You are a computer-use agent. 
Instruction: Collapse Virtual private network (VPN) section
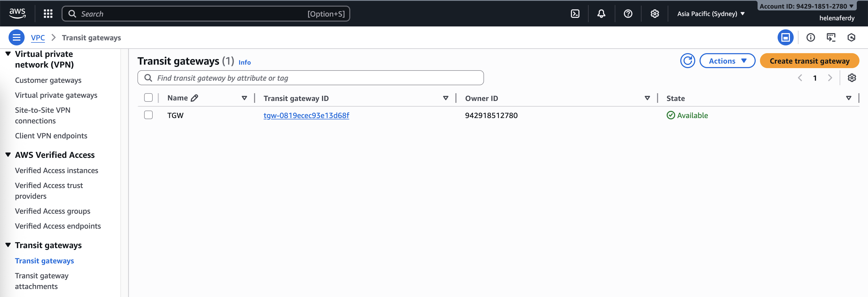tap(8, 54)
